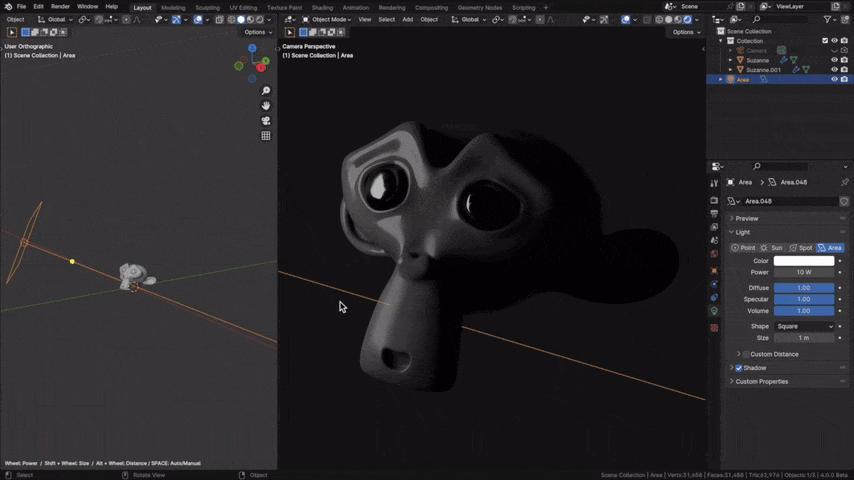
Task: Set light type to Point
Action: (743, 248)
